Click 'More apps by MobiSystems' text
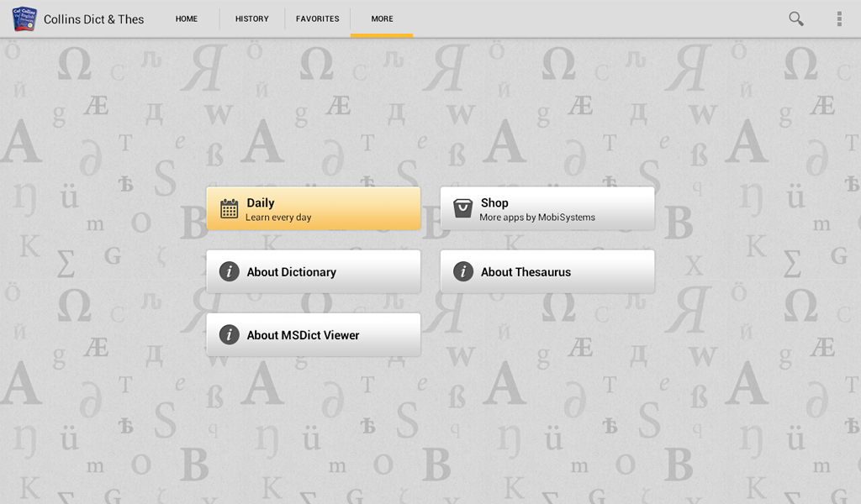The width and height of the screenshot is (861, 504). (x=537, y=218)
